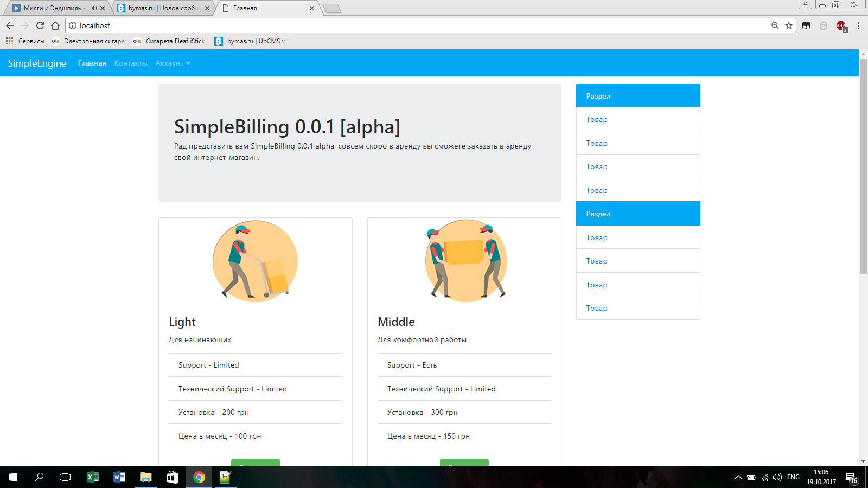The height and width of the screenshot is (488, 868).
Task: Adjust volume via the speaker tray icon
Action: pyautogui.click(x=777, y=477)
